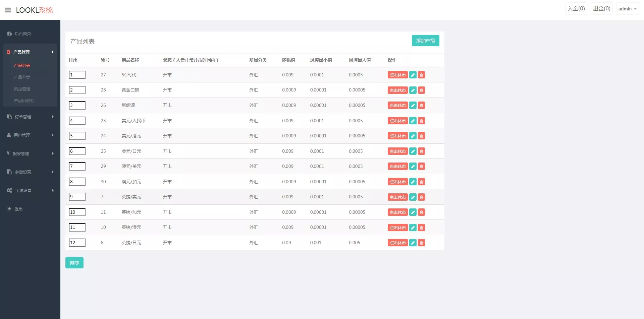Open the 入金(0) deposits link
The height and width of the screenshot is (319, 644).
point(576,8)
